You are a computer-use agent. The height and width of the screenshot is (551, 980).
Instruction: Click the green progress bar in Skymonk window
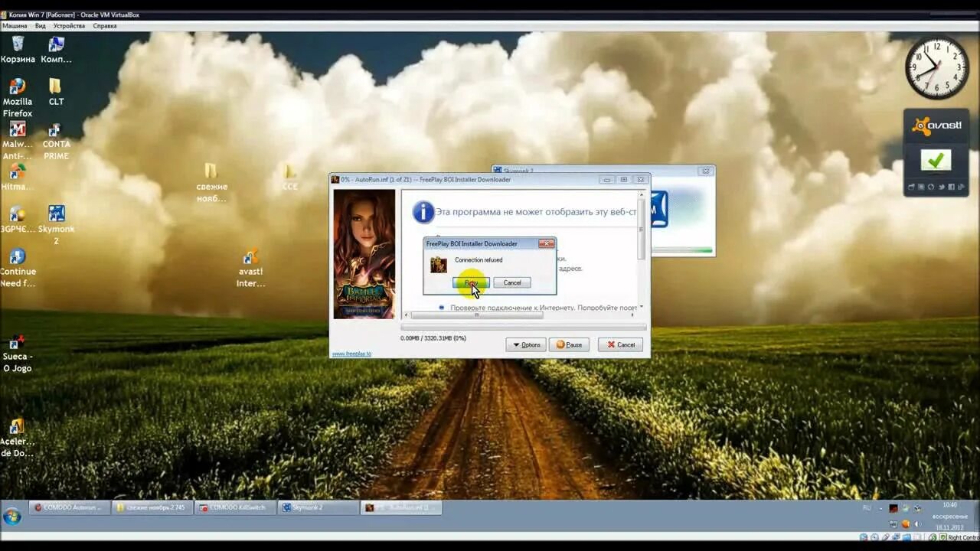click(681, 249)
